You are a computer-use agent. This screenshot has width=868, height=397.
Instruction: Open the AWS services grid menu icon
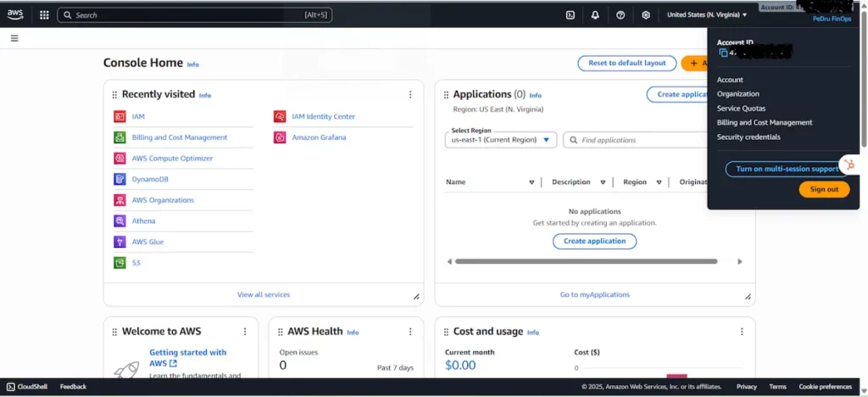44,14
